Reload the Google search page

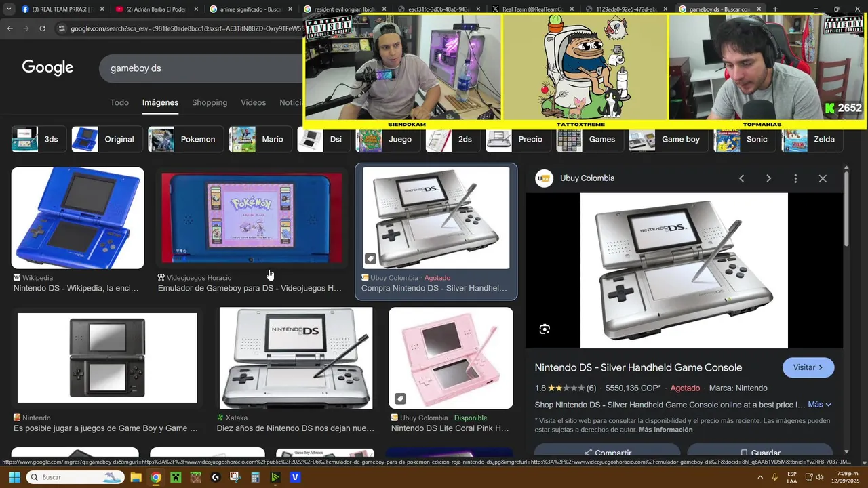coord(42,28)
